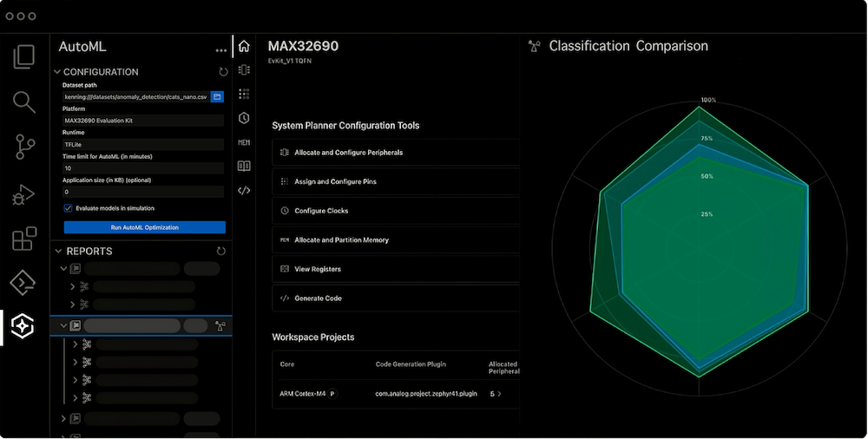This screenshot has height=439, width=868.
Task: Open Allocate and Configure Peripherals
Action: point(348,153)
